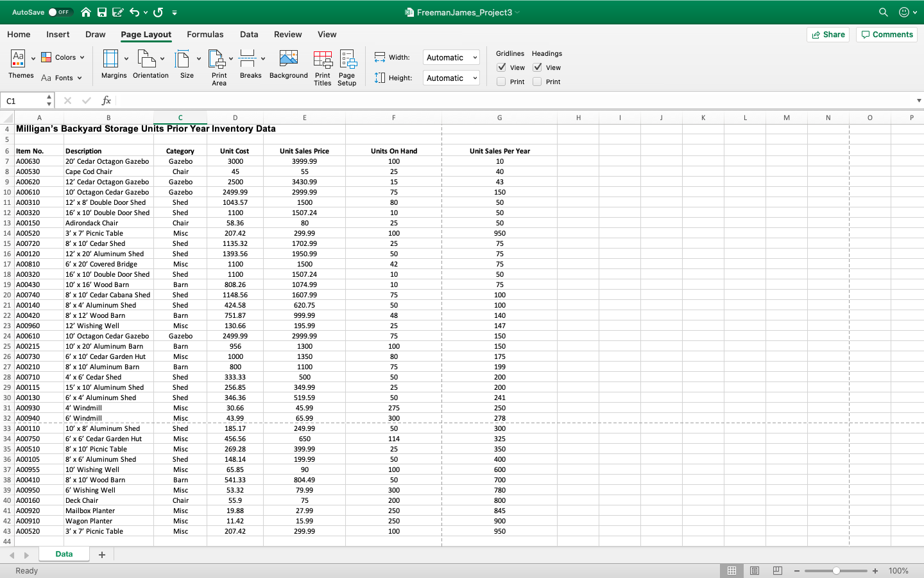
Task: Adjust the zoom slider
Action: tap(835, 570)
